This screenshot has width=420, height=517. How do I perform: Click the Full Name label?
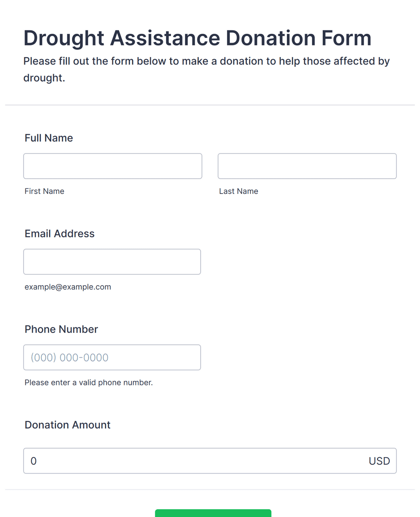49,138
